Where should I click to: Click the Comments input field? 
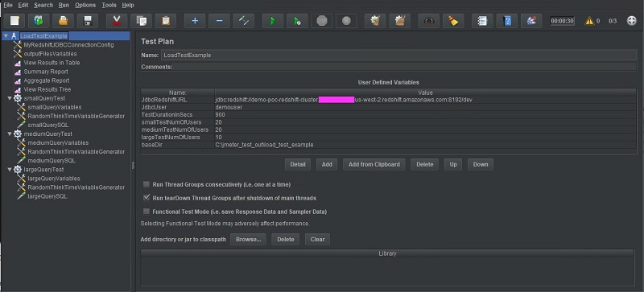tap(405, 67)
